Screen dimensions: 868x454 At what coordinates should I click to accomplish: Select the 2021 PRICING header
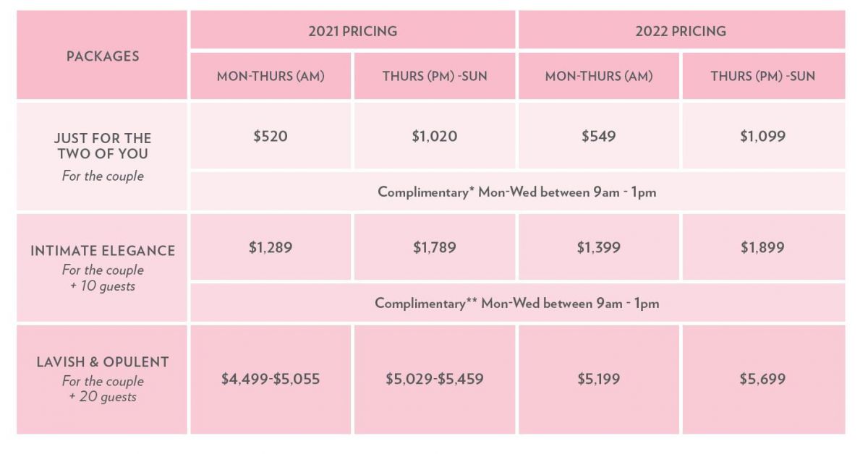pos(353,30)
